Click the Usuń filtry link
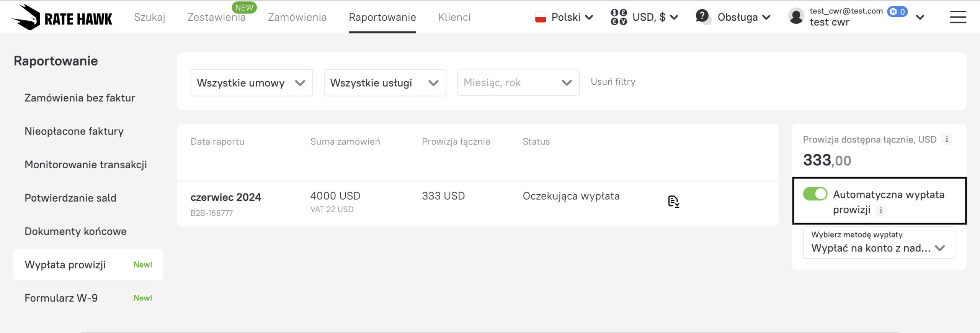980x333 pixels. (x=613, y=82)
